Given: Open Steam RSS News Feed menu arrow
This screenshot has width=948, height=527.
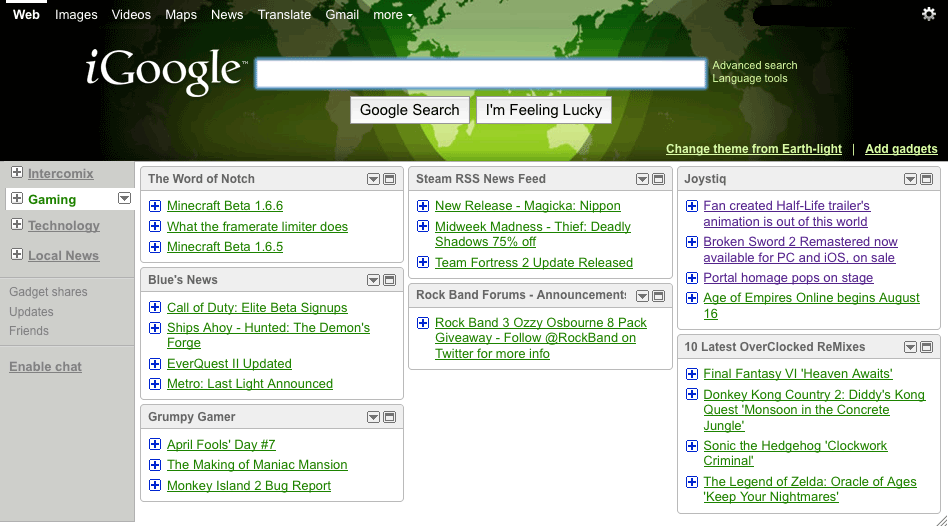Looking at the screenshot, I should [642, 179].
